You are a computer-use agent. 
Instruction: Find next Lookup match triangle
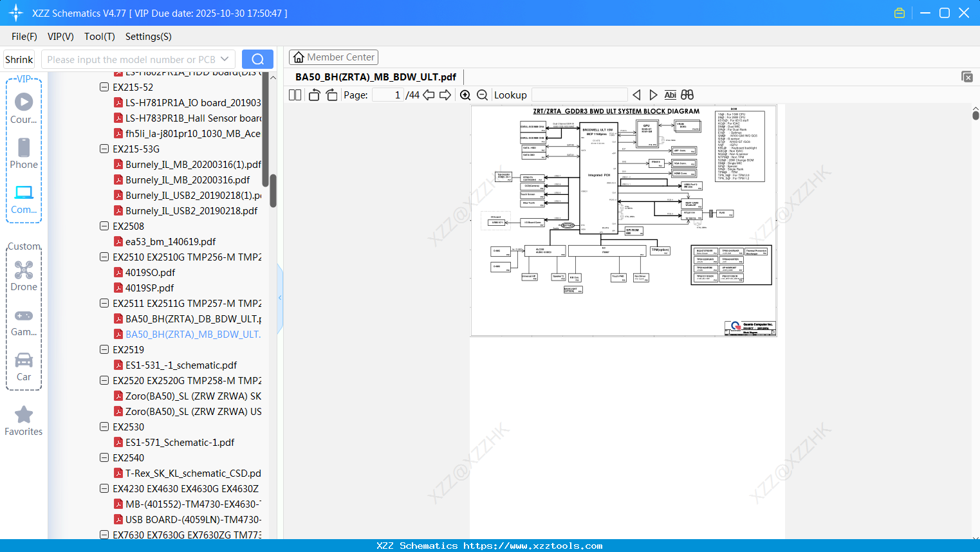point(653,95)
